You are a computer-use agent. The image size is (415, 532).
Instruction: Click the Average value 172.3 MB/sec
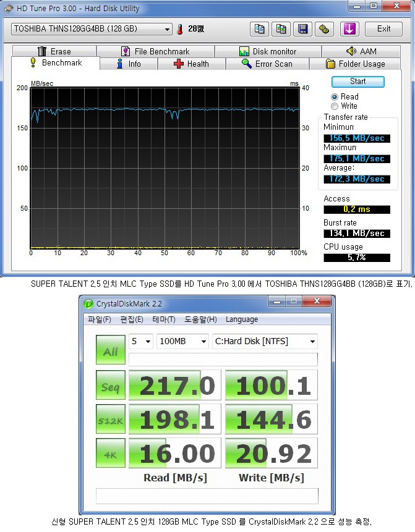pos(357,179)
